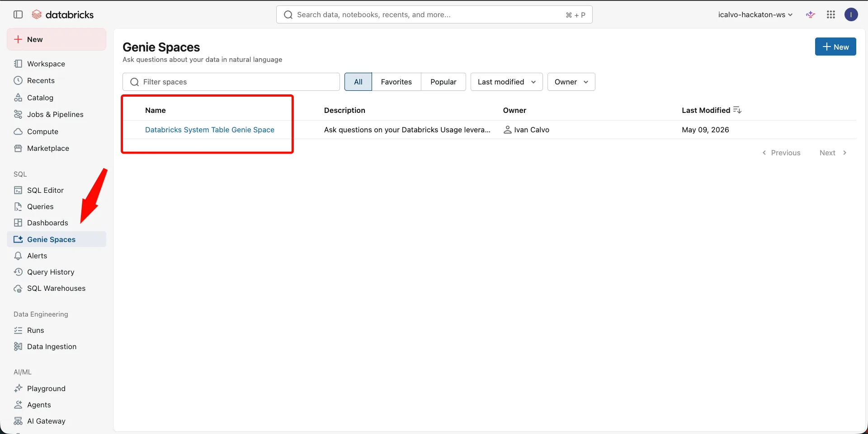Screen dimensions: 868x434
Task: Open Marketplace in the sidebar
Action: 57,148
